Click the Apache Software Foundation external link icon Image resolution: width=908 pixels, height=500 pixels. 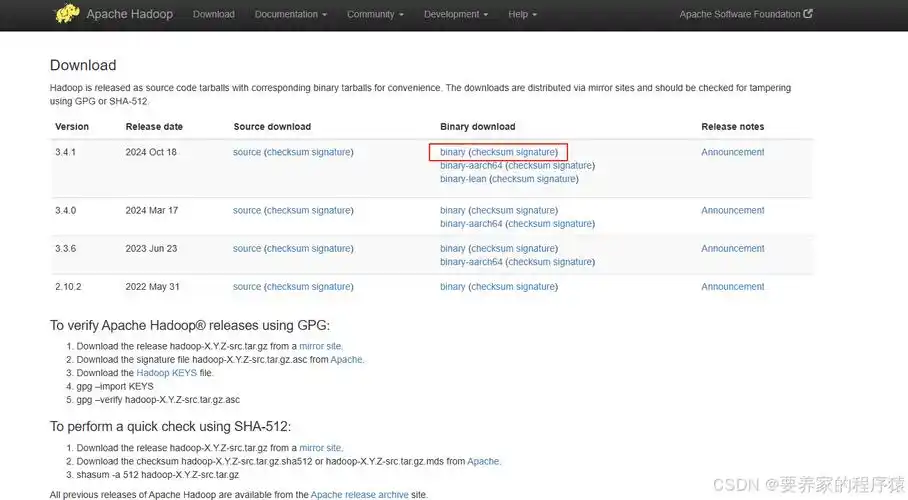pyautogui.click(x=808, y=13)
